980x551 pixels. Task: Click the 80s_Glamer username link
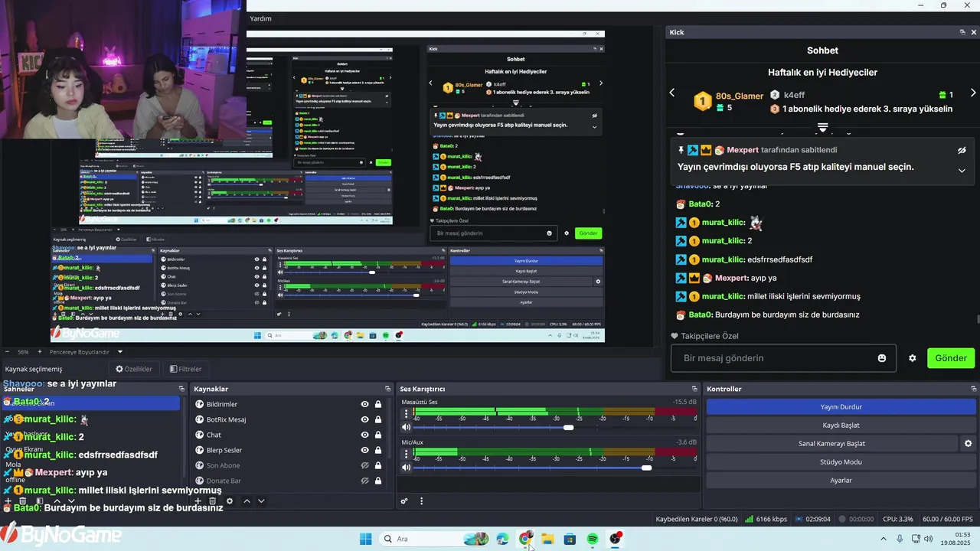tap(740, 96)
